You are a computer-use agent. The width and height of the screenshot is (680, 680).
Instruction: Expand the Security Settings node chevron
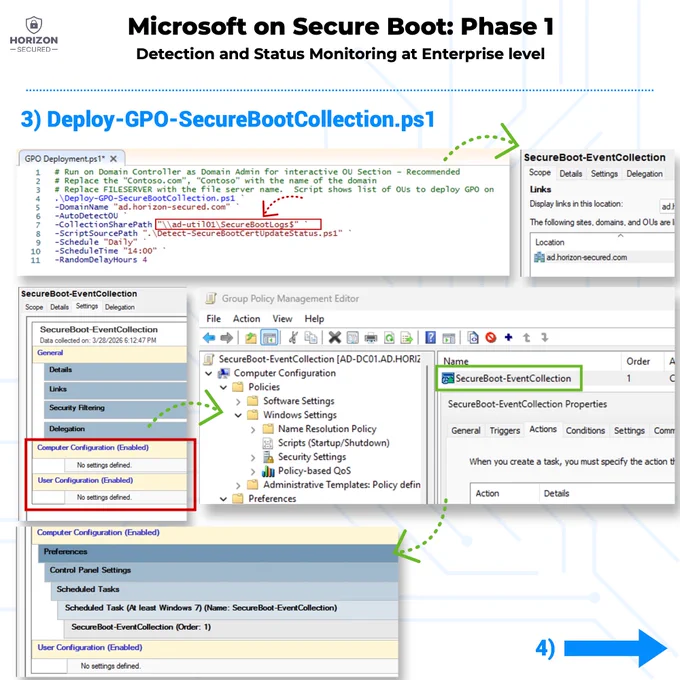click(253, 458)
